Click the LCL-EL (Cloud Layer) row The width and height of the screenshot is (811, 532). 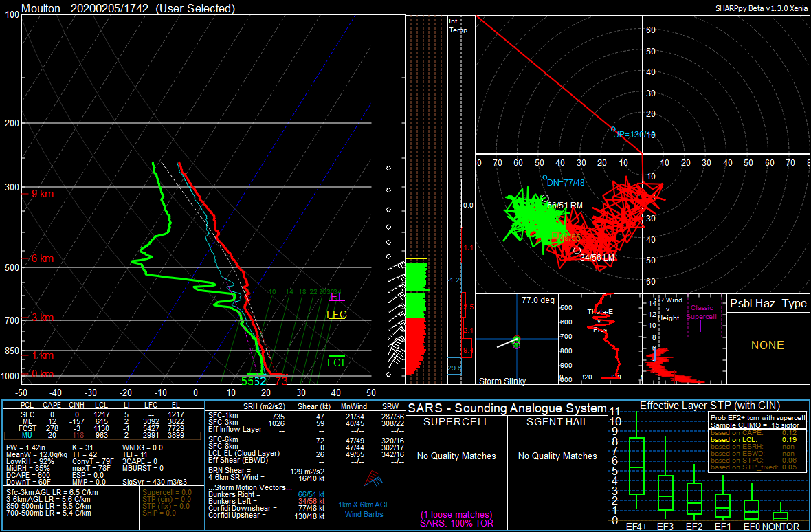tap(304, 454)
